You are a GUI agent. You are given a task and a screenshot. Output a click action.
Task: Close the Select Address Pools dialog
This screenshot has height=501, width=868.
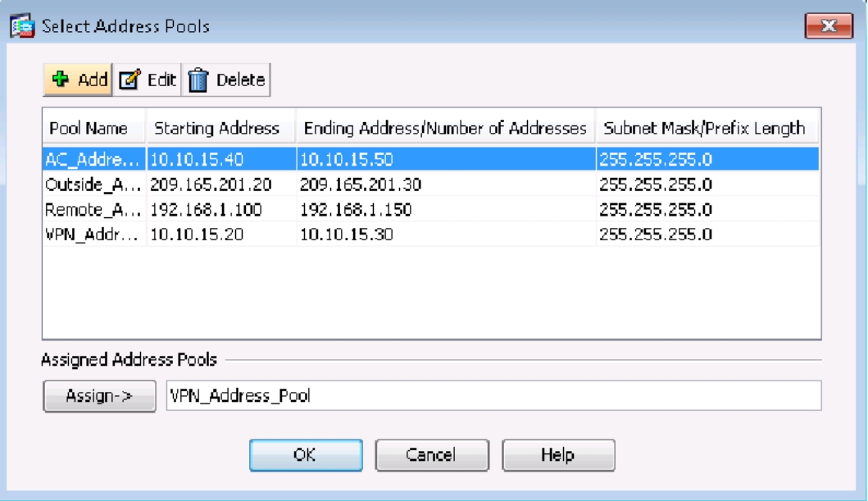point(829,26)
